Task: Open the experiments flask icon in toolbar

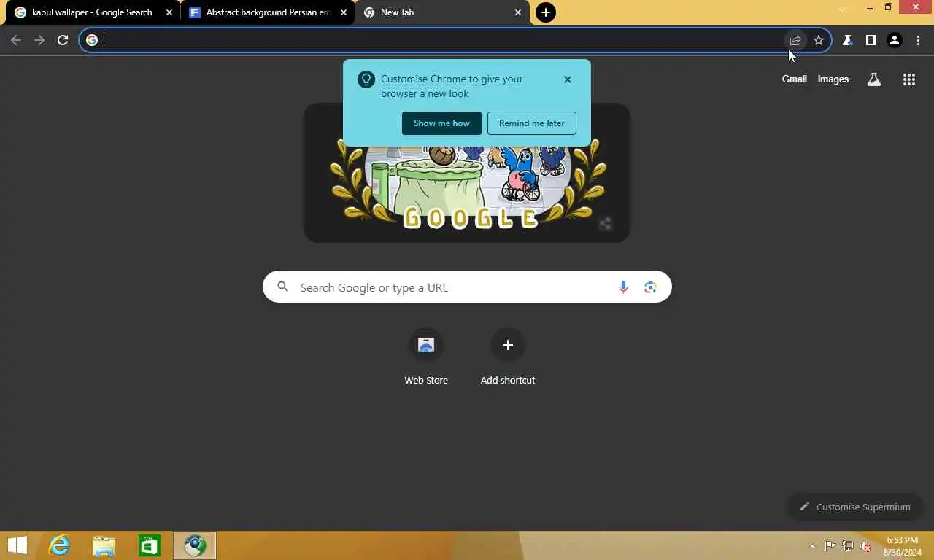Action: [x=847, y=40]
